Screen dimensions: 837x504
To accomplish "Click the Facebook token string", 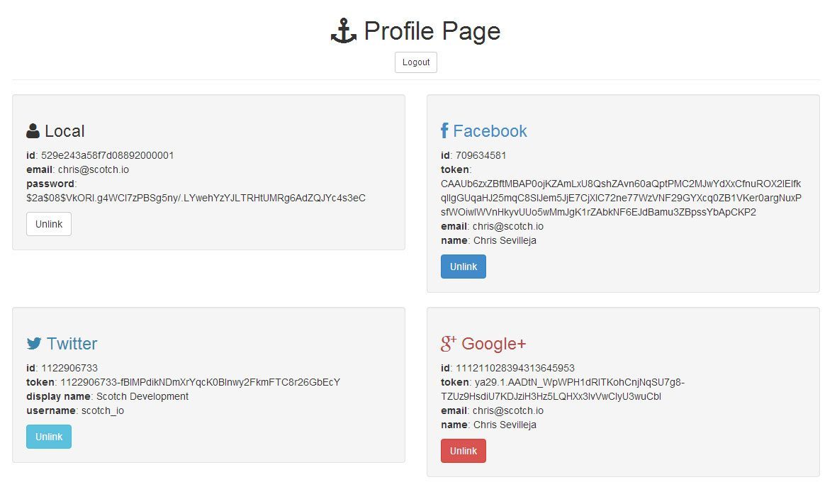I will tap(621, 198).
